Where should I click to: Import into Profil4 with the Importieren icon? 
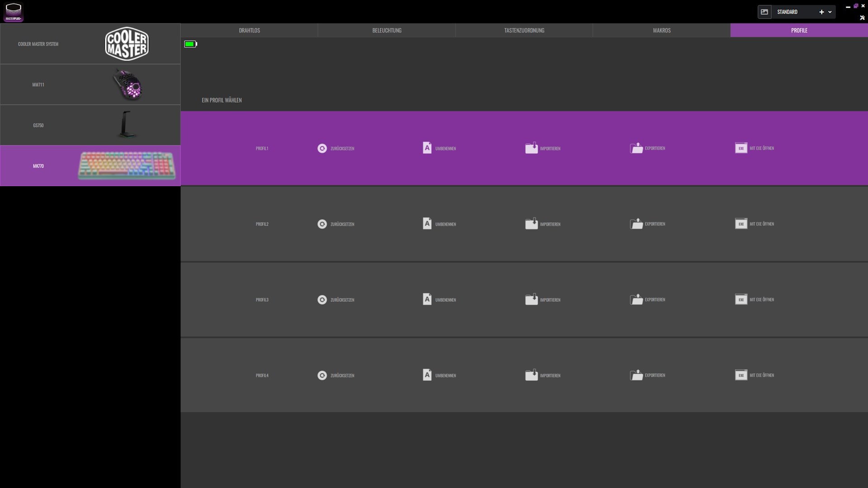(531, 375)
